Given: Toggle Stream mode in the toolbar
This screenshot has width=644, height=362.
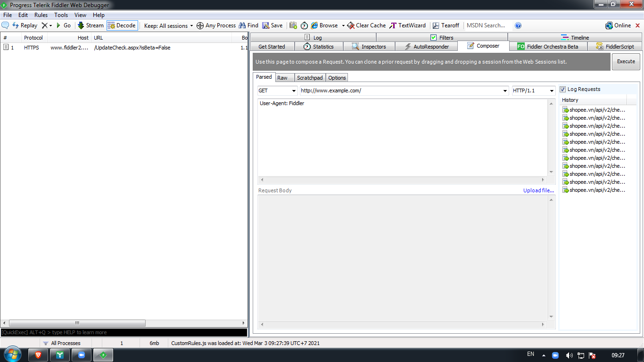Looking at the screenshot, I should click(x=91, y=25).
